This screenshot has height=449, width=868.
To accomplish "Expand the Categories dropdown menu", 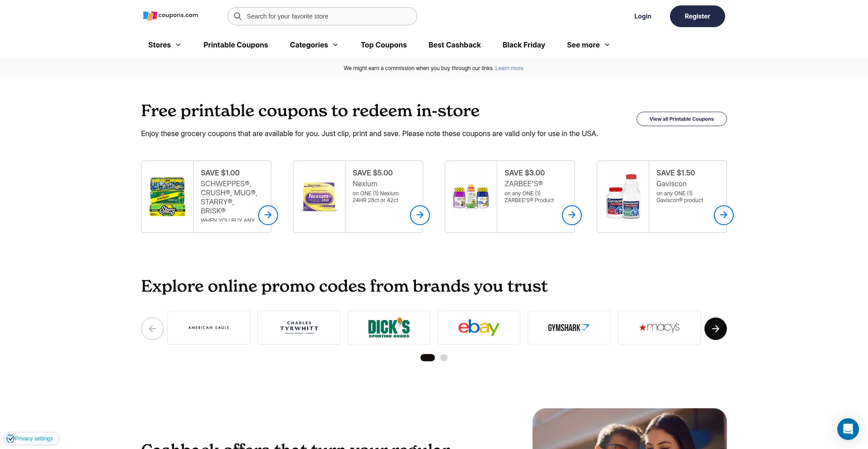I will click(314, 45).
